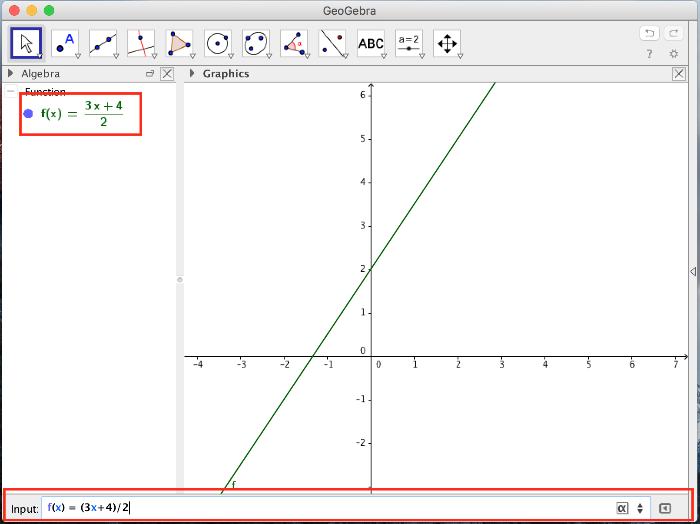The image size is (700, 524).
Task: Select f(x) = (3x+4)/2 in Algebra view
Action: [82, 114]
